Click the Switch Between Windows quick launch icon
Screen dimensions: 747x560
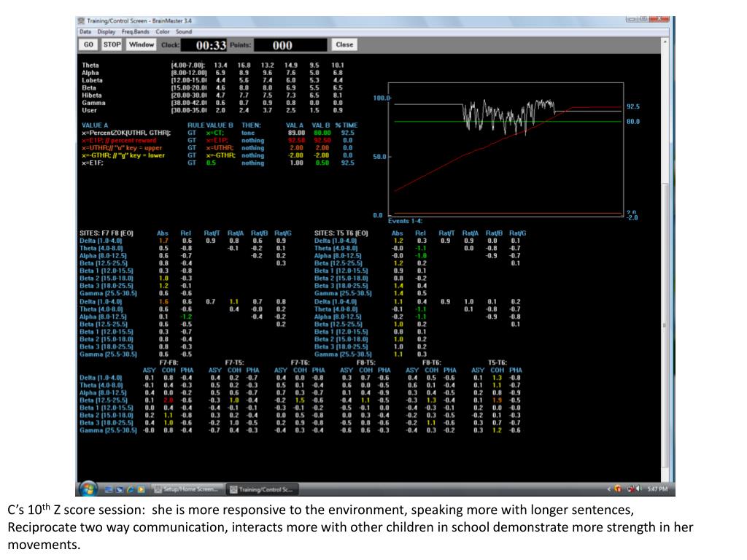pyautogui.click(x=119, y=489)
